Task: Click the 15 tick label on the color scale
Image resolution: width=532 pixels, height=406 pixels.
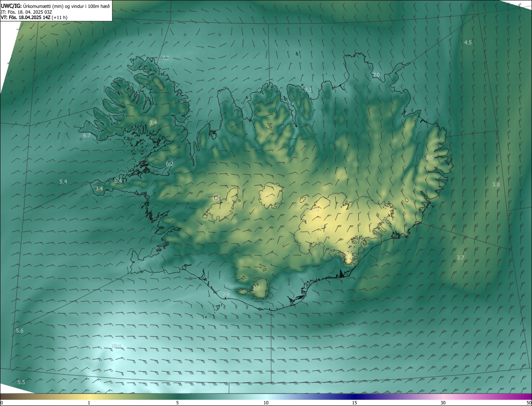Action: pos(355,403)
